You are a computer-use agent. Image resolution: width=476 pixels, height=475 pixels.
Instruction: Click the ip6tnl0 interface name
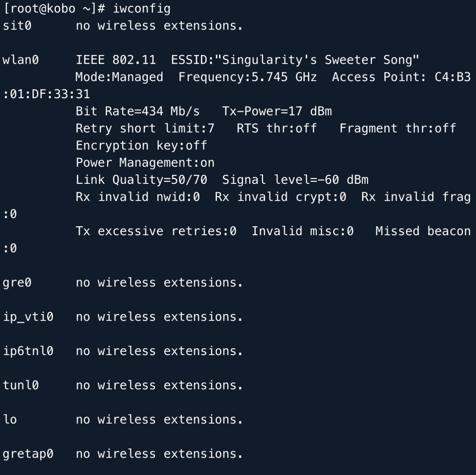(x=28, y=351)
